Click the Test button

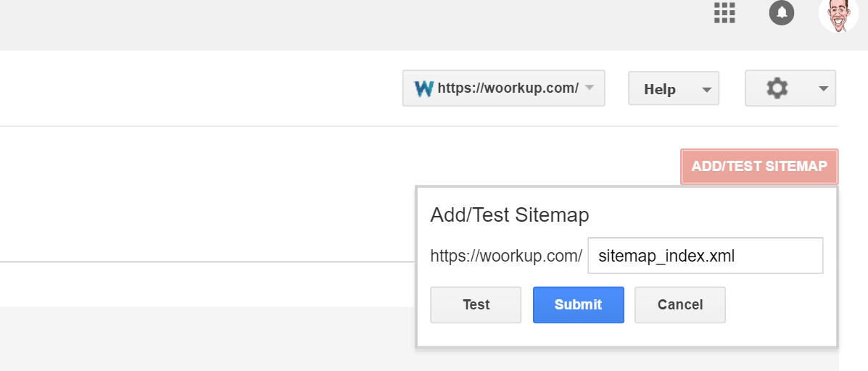pos(476,304)
